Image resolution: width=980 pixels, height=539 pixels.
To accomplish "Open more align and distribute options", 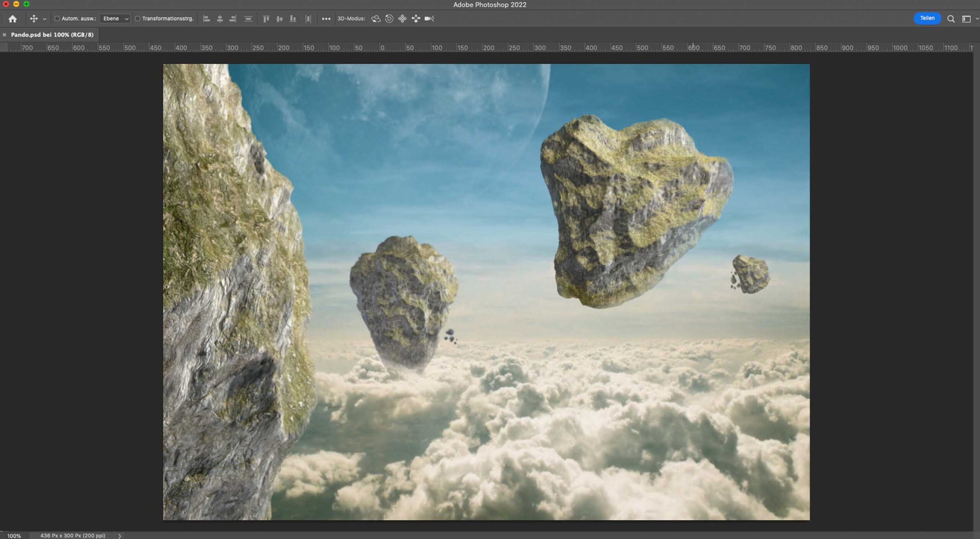I will coord(326,18).
